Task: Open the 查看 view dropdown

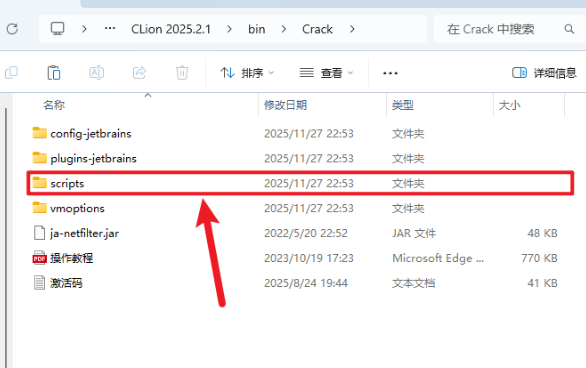Action: [x=326, y=73]
